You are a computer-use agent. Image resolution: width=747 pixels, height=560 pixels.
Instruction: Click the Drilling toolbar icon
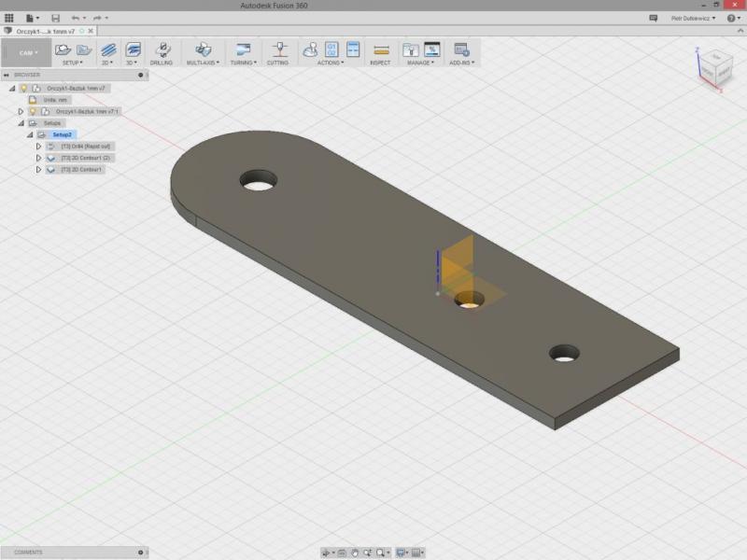(x=162, y=49)
